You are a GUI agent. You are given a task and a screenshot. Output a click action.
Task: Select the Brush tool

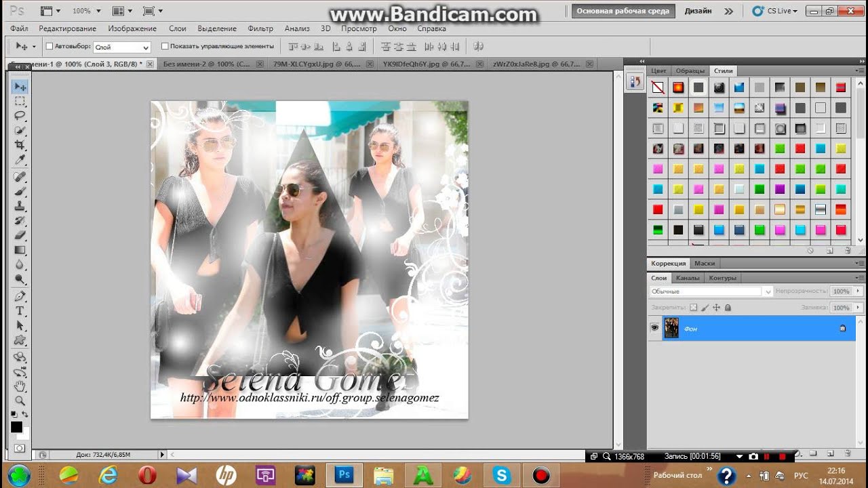point(20,192)
